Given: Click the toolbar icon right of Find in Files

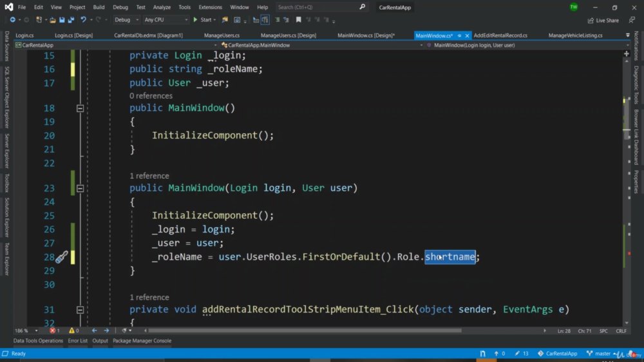Looking at the screenshot, I should (x=237, y=20).
